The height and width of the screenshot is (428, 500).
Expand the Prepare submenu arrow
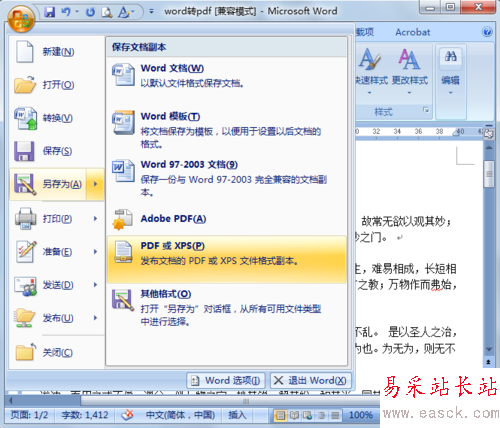[x=95, y=252]
